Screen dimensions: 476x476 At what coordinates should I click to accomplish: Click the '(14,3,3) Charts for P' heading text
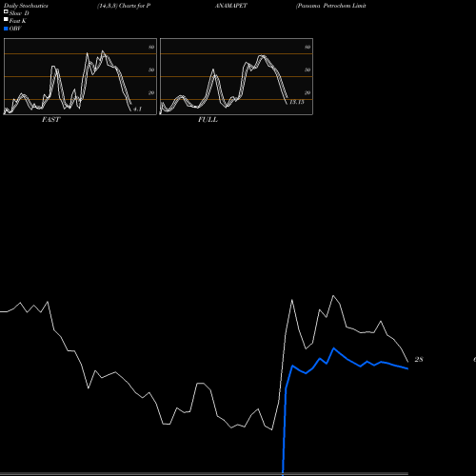click(124, 6)
